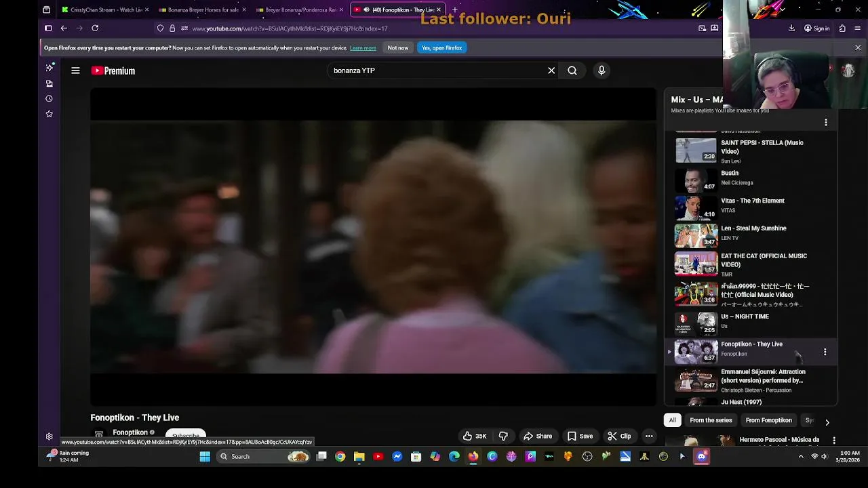The height and width of the screenshot is (488, 868).
Task: Select the From the series chip
Action: pyautogui.click(x=711, y=420)
